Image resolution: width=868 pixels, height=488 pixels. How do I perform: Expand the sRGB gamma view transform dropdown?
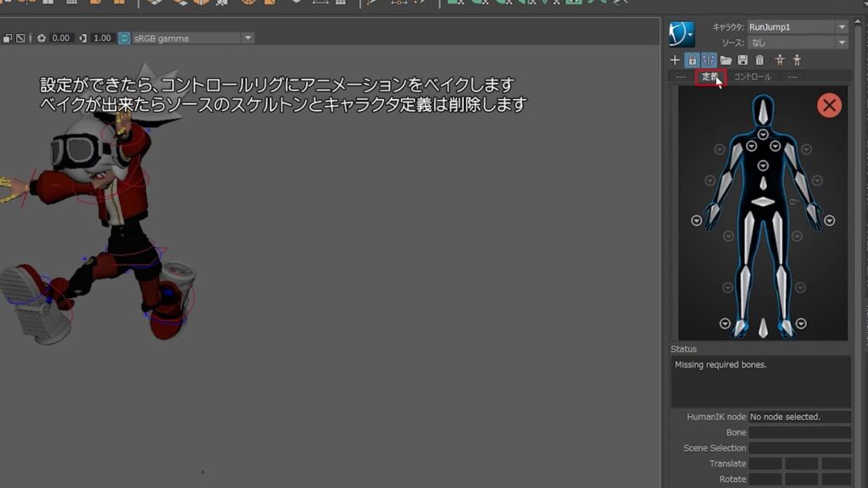(248, 38)
